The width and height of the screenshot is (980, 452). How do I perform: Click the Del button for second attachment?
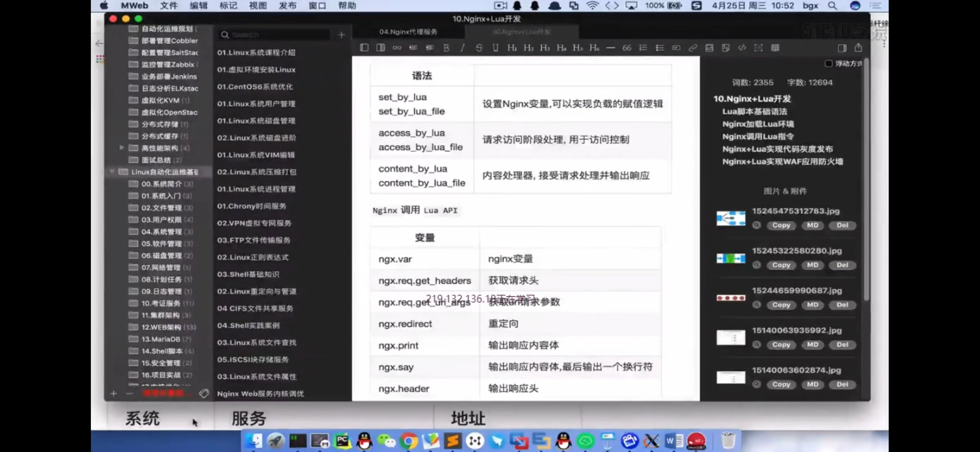[843, 265]
